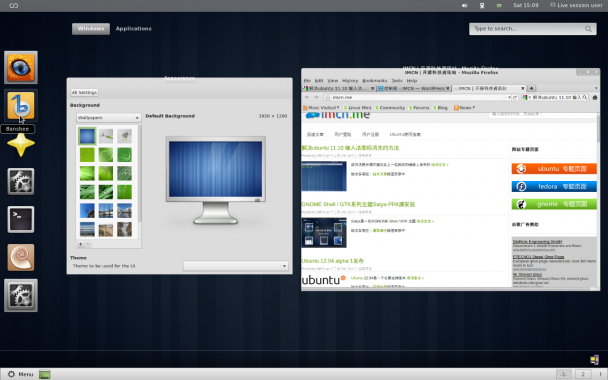Click the battery indicator in top panel
This screenshot has width=608, height=380.
499,5
